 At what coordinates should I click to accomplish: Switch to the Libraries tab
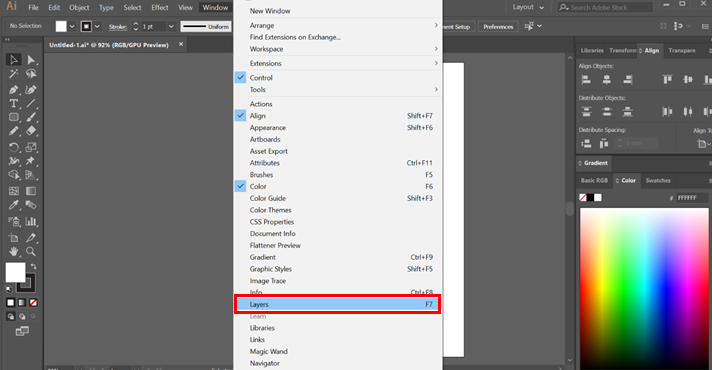tap(592, 50)
